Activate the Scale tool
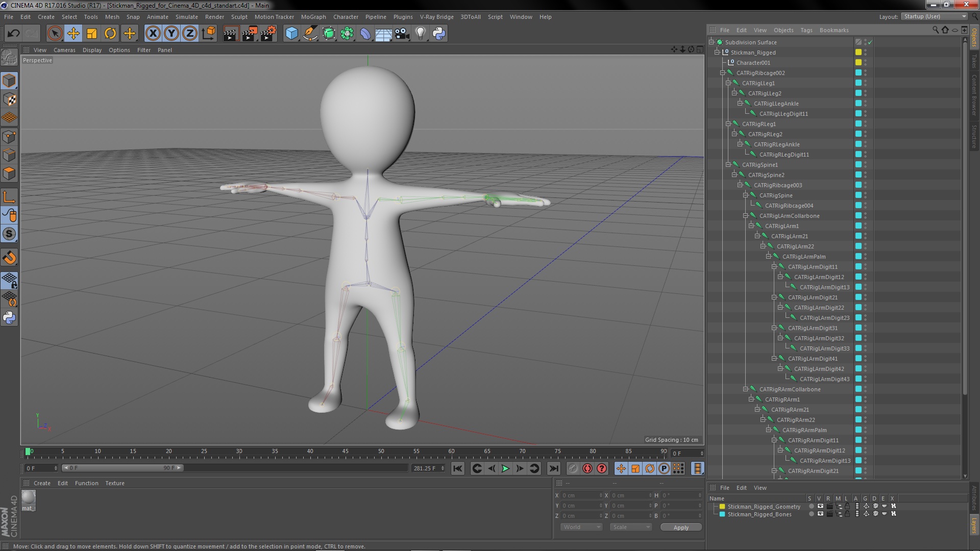This screenshot has height=551, width=980. (x=92, y=34)
